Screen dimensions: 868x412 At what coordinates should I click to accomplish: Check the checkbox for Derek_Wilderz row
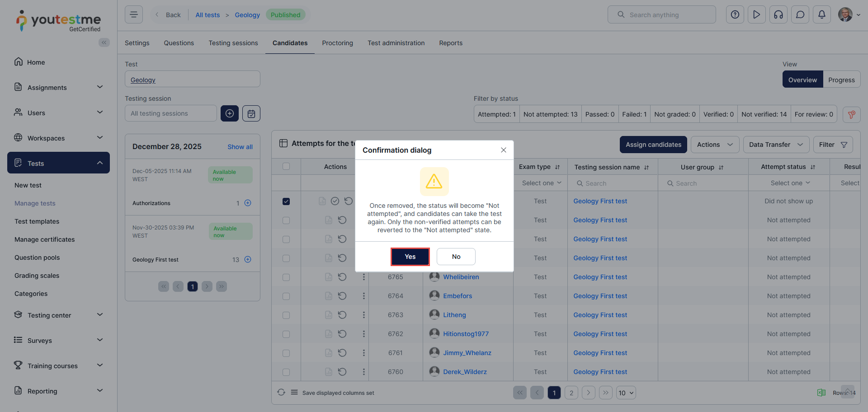tap(286, 372)
